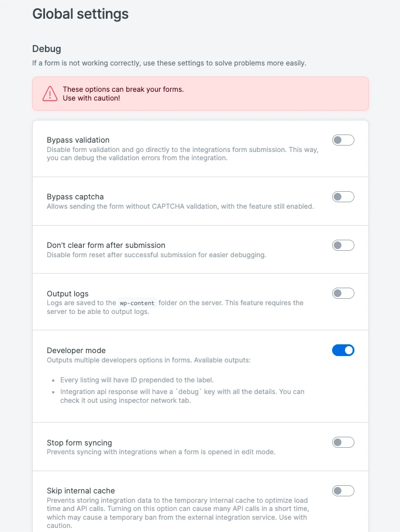Click the "Bypass captcha" title text
400x532 pixels.
point(75,197)
